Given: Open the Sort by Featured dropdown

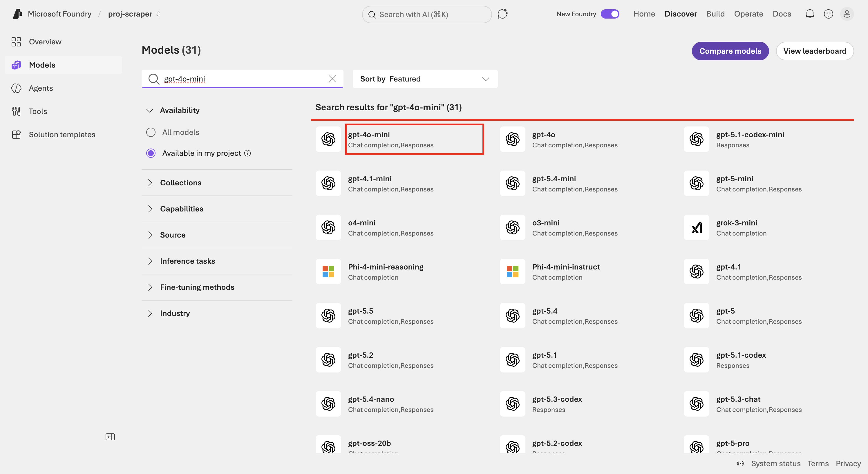Looking at the screenshot, I should 425,79.
